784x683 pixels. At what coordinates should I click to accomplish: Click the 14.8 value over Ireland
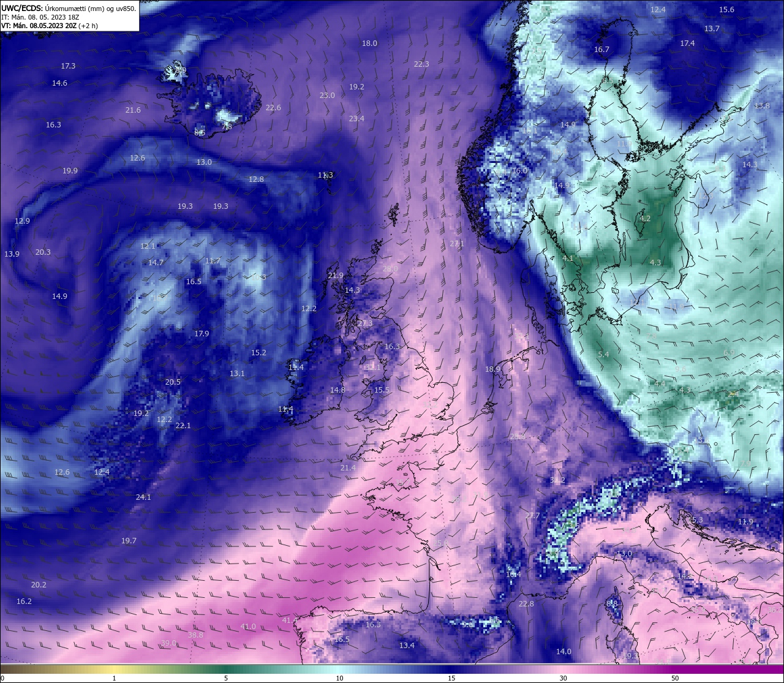pyautogui.click(x=337, y=390)
